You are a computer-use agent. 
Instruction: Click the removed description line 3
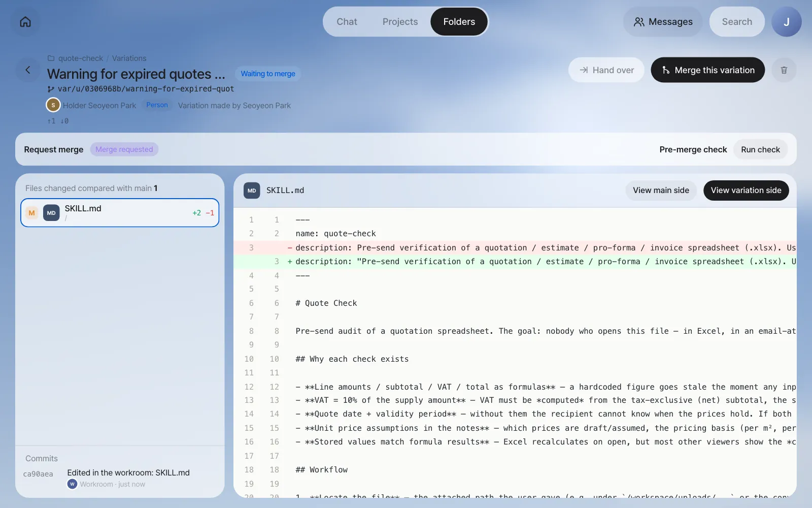515,248
